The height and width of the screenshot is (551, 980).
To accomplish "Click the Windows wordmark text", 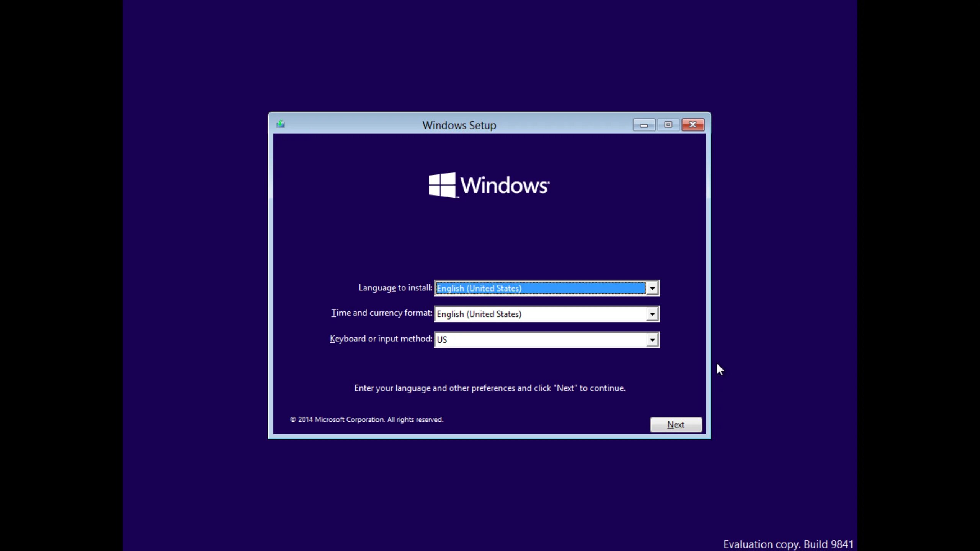I will pos(505,186).
